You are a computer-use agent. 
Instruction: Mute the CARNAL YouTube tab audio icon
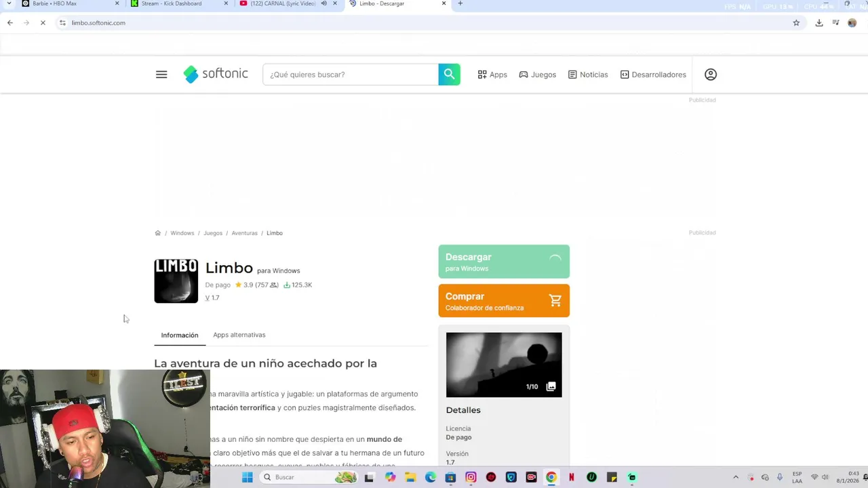(x=323, y=3)
